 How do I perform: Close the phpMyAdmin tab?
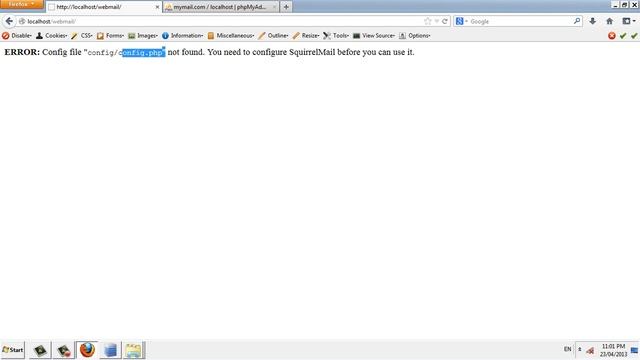click(274, 7)
